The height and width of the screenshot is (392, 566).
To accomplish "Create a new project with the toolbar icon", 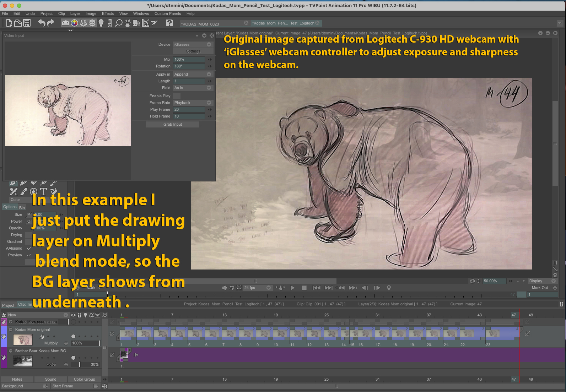I will (9, 23).
